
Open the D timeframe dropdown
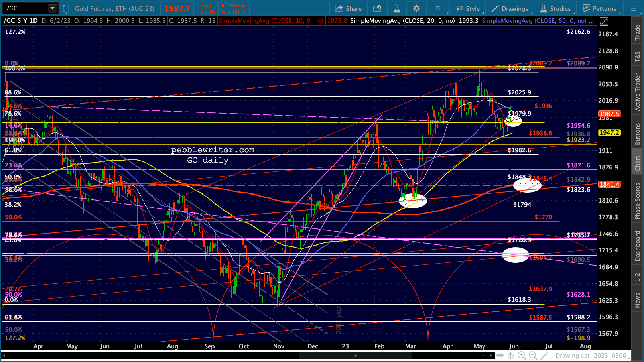tap(438, 8)
